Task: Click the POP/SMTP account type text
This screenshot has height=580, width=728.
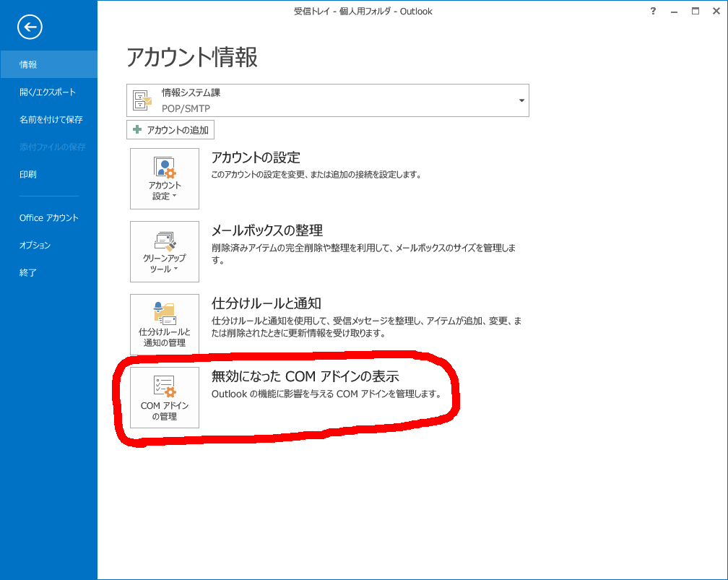Action: 186,108
